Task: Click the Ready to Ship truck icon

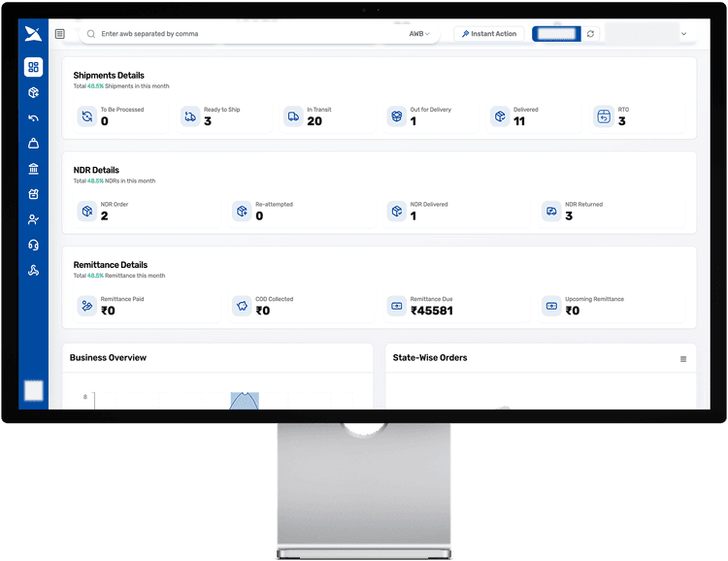Action: click(190, 116)
